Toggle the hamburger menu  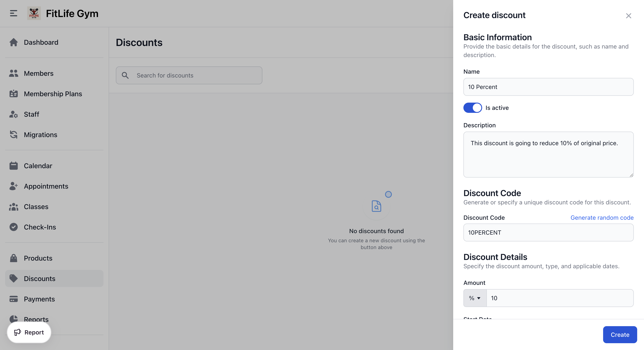point(13,13)
